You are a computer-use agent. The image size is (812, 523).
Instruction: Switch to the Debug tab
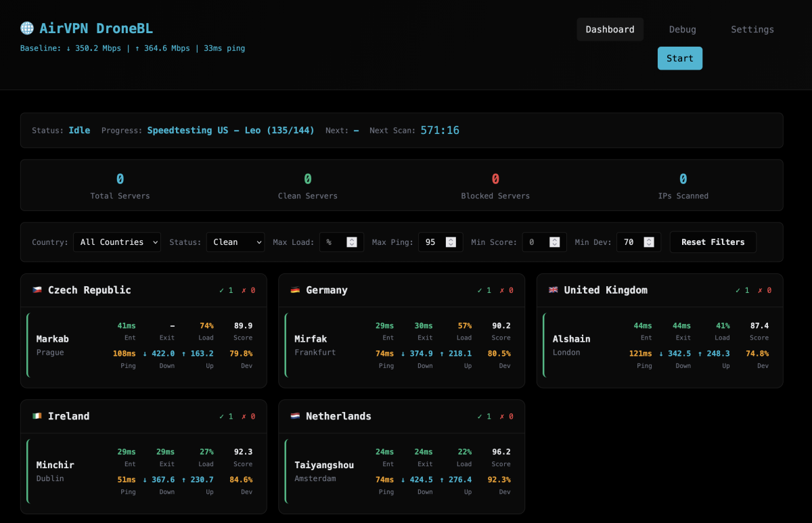pyautogui.click(x=682, y=30)
